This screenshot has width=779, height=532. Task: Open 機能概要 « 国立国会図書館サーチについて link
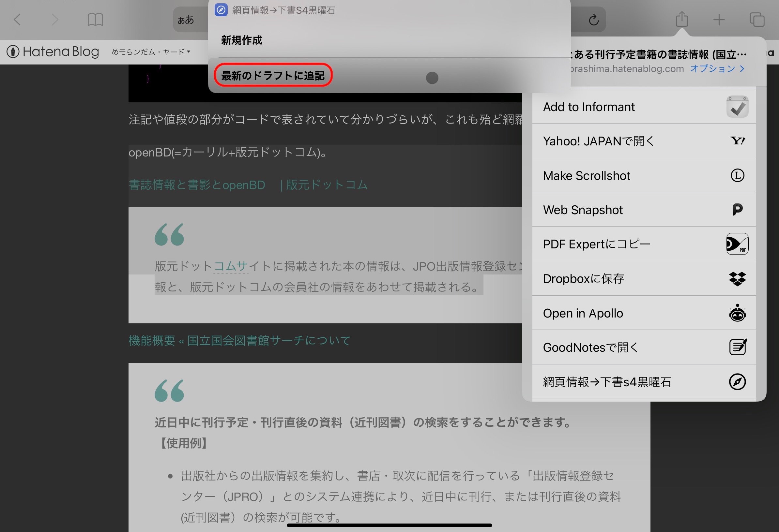[239, 340]
